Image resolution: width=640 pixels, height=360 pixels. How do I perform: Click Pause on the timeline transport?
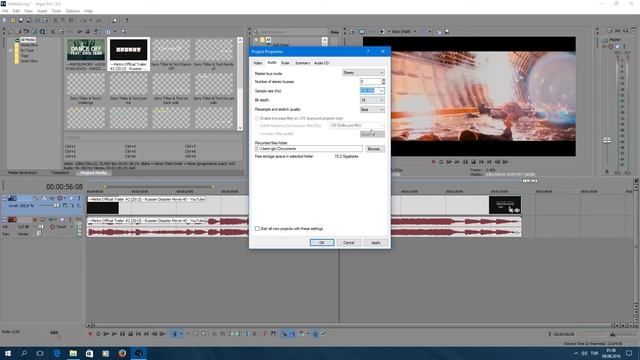coord(122,334)
